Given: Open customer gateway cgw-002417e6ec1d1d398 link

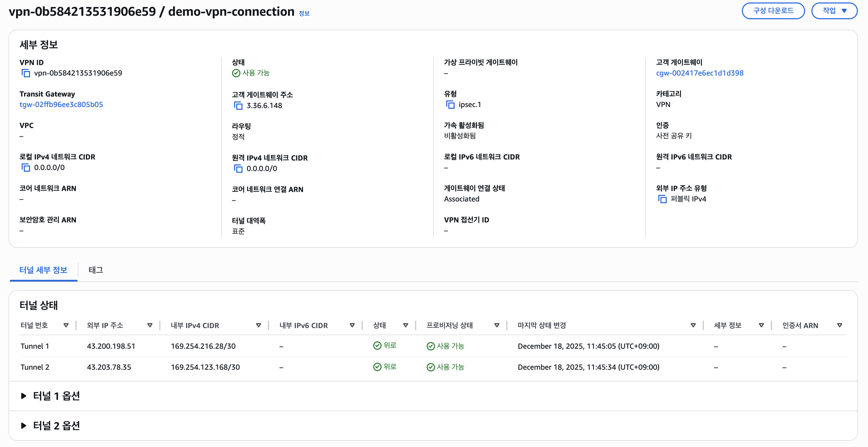Looking at the screenshot, I should [700, 73].
